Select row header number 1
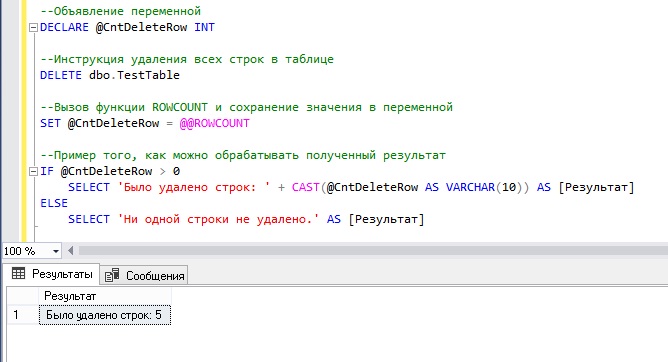668x362 pixels. (x=22, y=315)
